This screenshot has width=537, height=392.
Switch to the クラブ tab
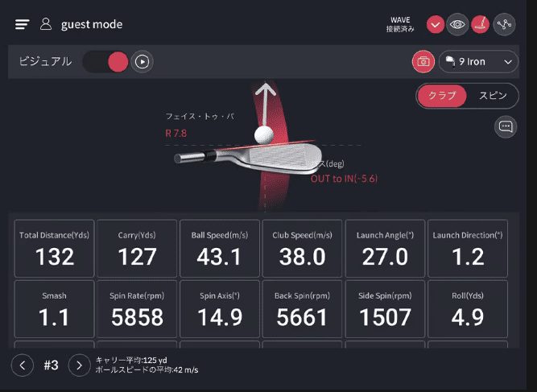441,96
